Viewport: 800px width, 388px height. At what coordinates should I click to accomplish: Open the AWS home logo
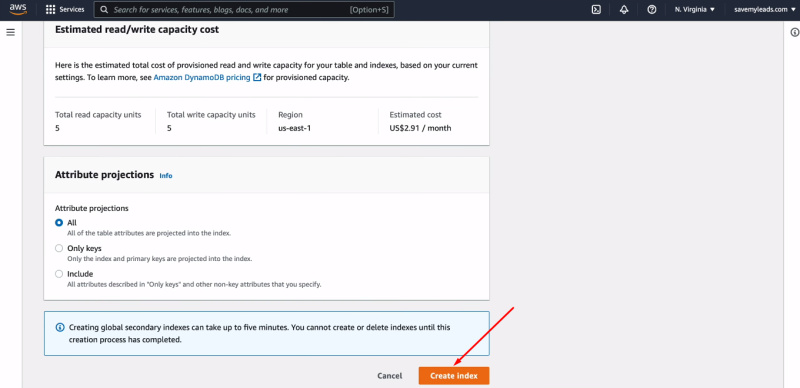[x=18, y=9]
